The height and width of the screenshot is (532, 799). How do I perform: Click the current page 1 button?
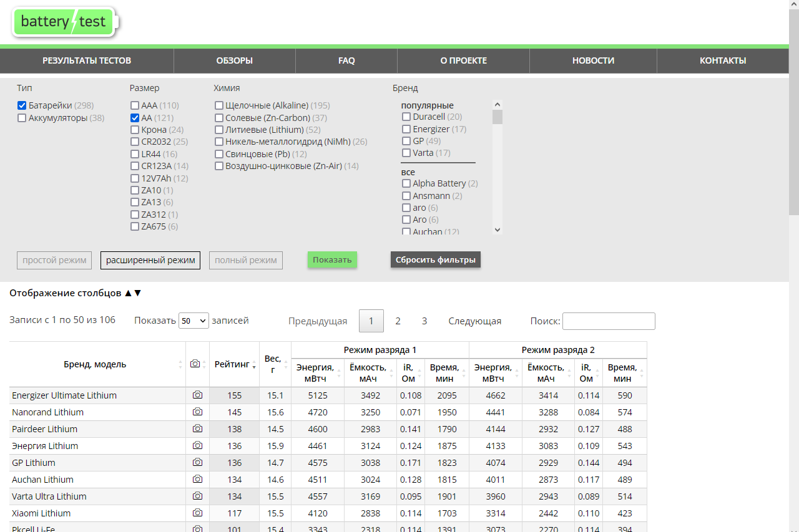click(x=371, y=321)
